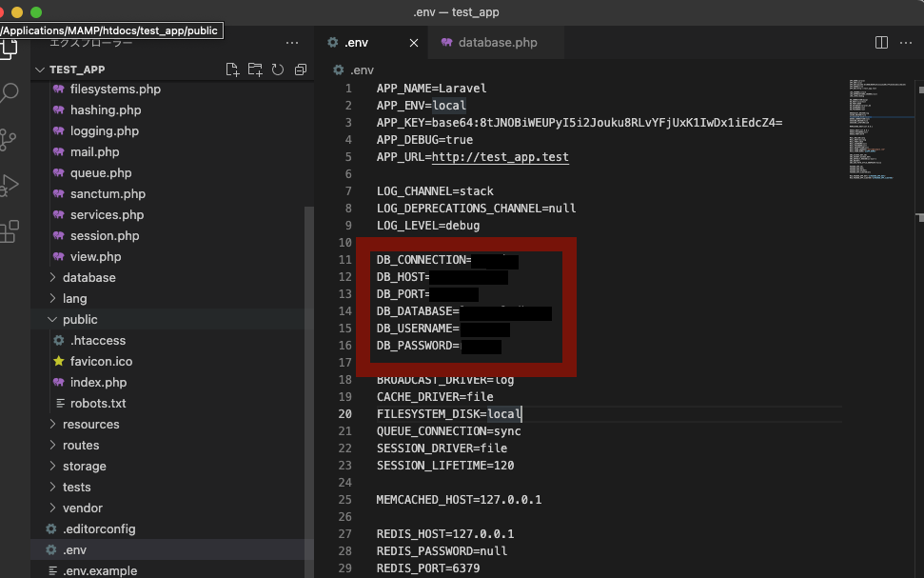Follow the http://test_app.test link

point(501,157)
